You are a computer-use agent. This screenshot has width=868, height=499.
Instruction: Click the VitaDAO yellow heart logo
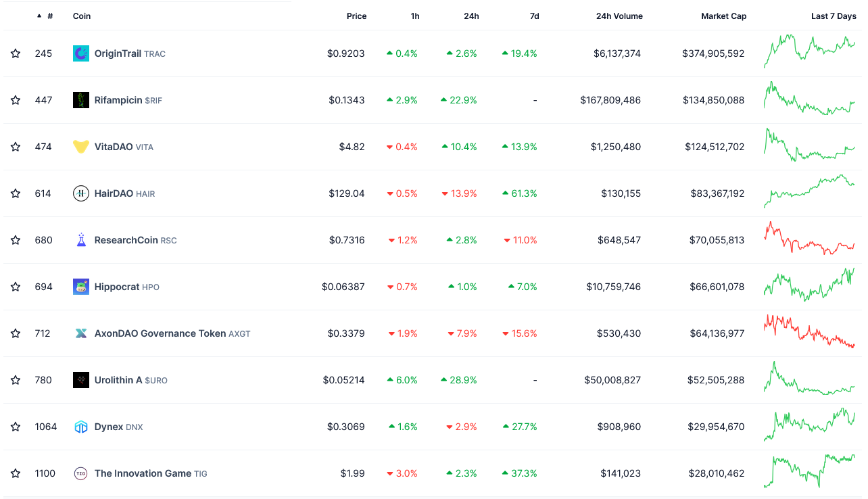81,147
